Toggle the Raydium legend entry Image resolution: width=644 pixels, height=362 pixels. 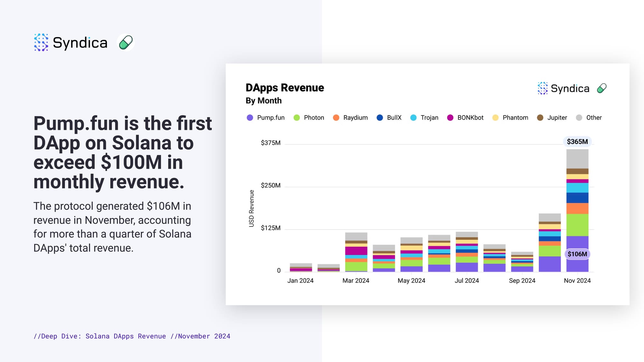click(350, 118)
